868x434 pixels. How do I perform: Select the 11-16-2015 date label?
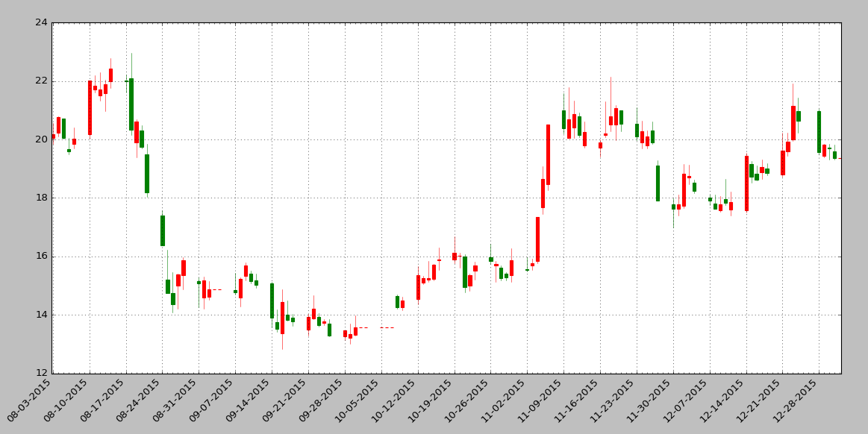576,400
